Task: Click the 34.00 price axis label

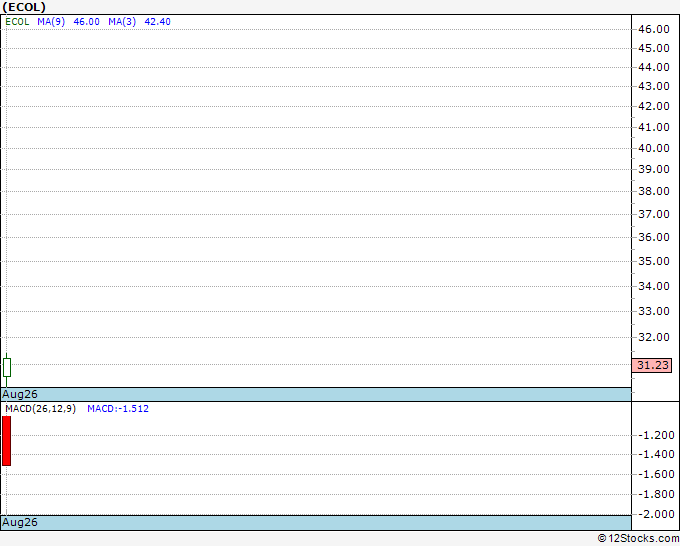Action: point(654,286)
